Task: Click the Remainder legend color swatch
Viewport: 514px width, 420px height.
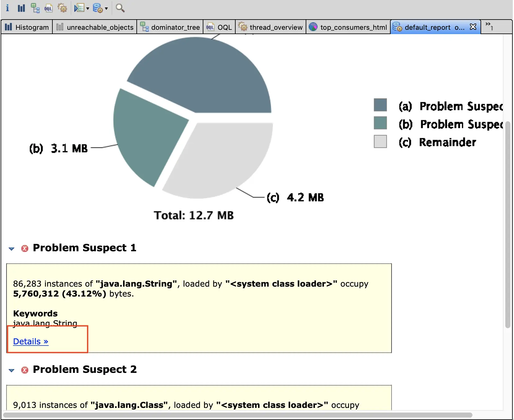Action: [380, 141]
